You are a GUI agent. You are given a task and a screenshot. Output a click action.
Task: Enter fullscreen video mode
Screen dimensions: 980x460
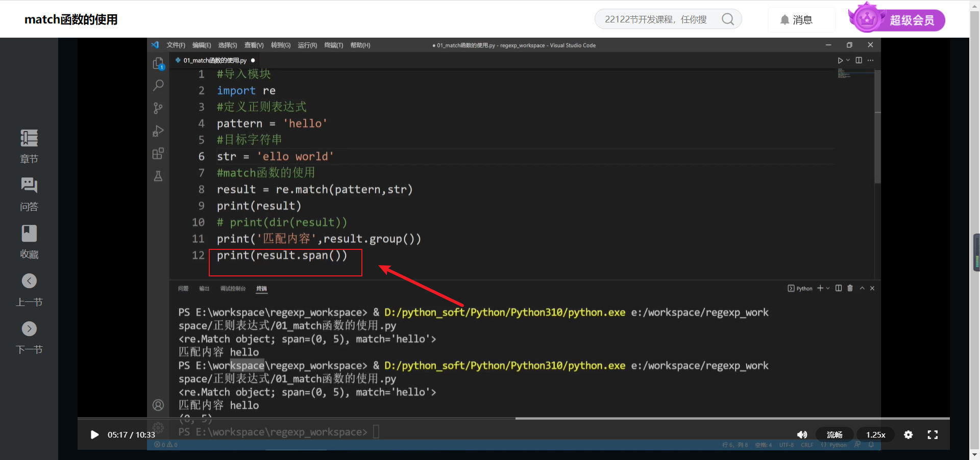click(x=933, y=435)
